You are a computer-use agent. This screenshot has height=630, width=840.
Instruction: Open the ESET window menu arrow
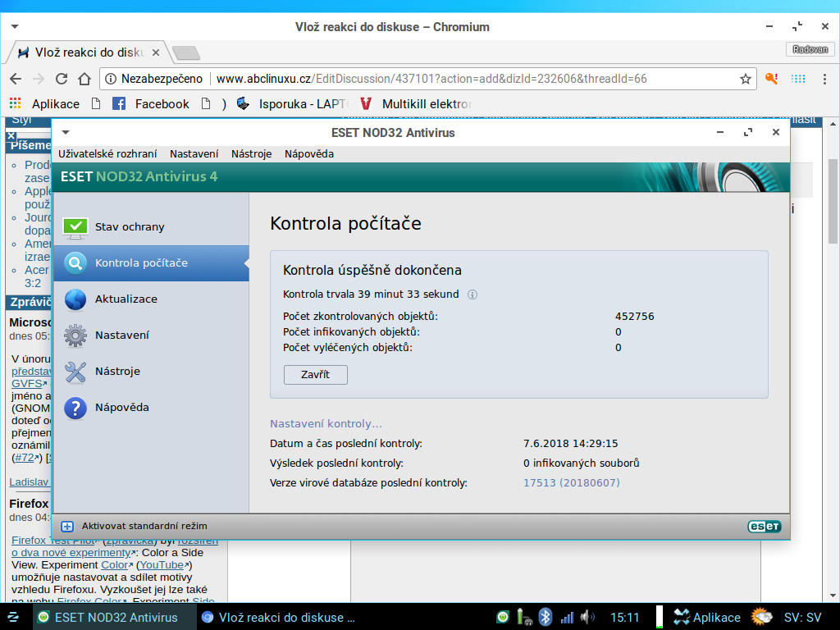[x=66, y=132]
